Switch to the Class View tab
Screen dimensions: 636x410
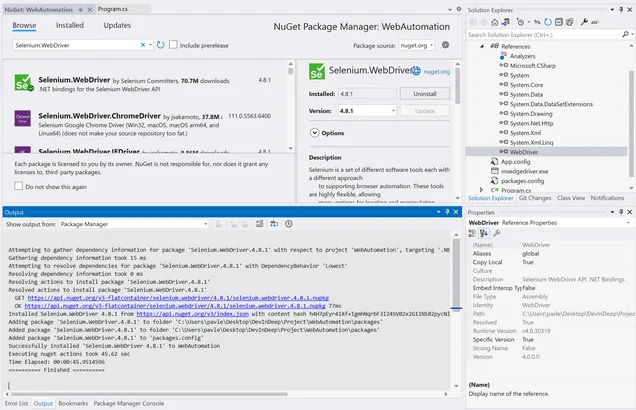pyautogui.click(x=571, y=198)
